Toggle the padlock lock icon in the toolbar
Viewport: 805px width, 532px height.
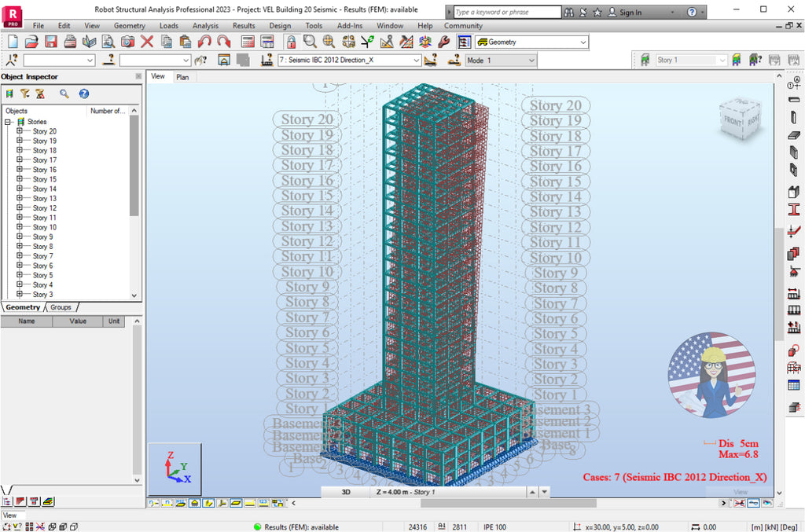click(x=290, y=41)
